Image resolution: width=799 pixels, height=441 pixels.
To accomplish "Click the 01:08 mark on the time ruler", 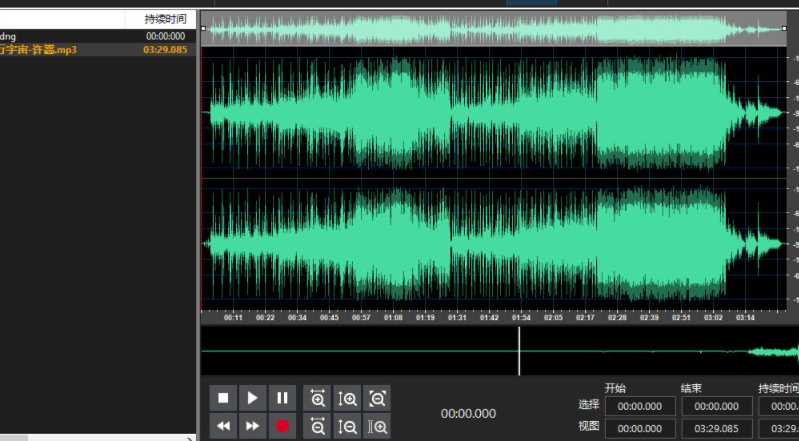I will point(393,318).
